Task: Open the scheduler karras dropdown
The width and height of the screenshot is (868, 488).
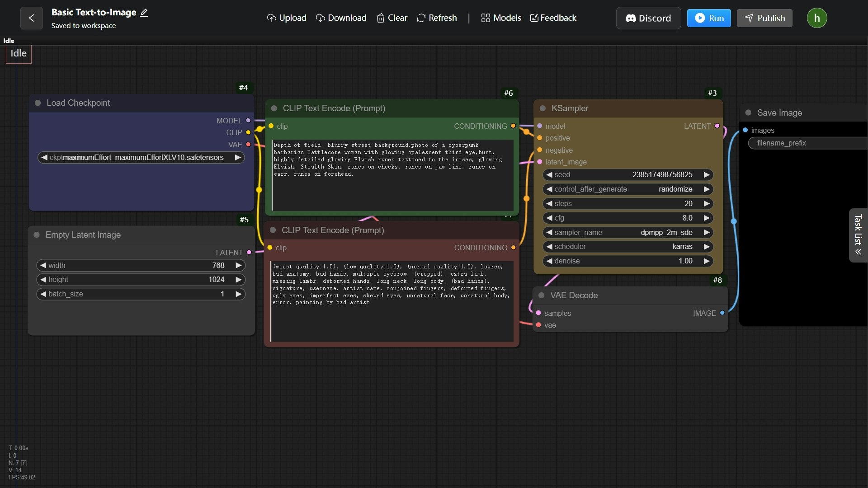Action: click(627, 247)
